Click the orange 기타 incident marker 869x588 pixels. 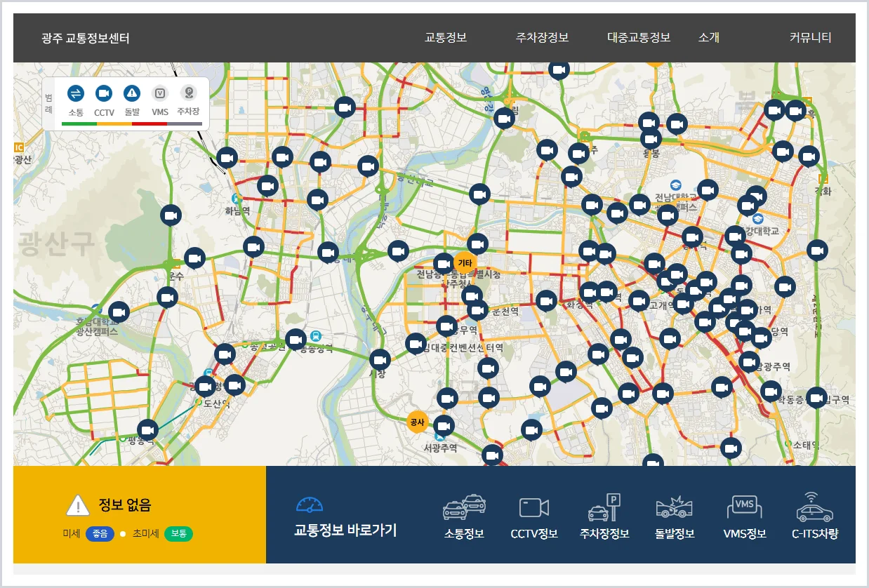[x=465, y=263]
